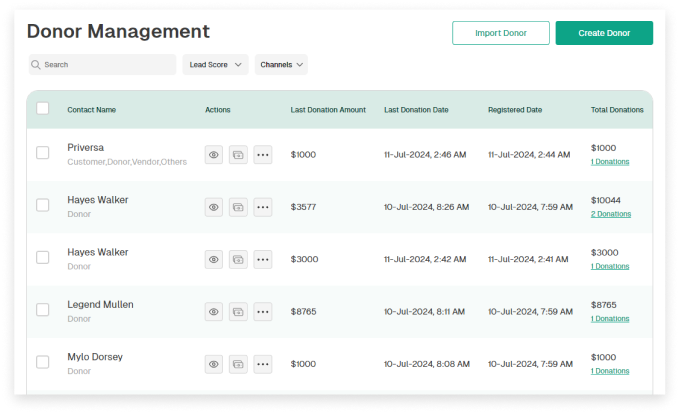The height and width of the screenshot is (414, 680).
Task: Check the Priversa row checkbox
Action: click(x=43, y=153)
